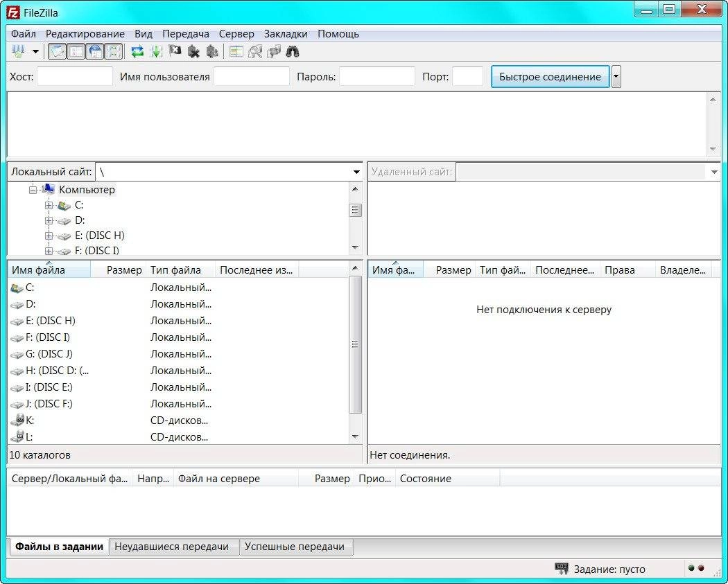The height and width of the screenshot is (584, 728).
Task: Toggle directory comparison
Action: pos(255,51)
